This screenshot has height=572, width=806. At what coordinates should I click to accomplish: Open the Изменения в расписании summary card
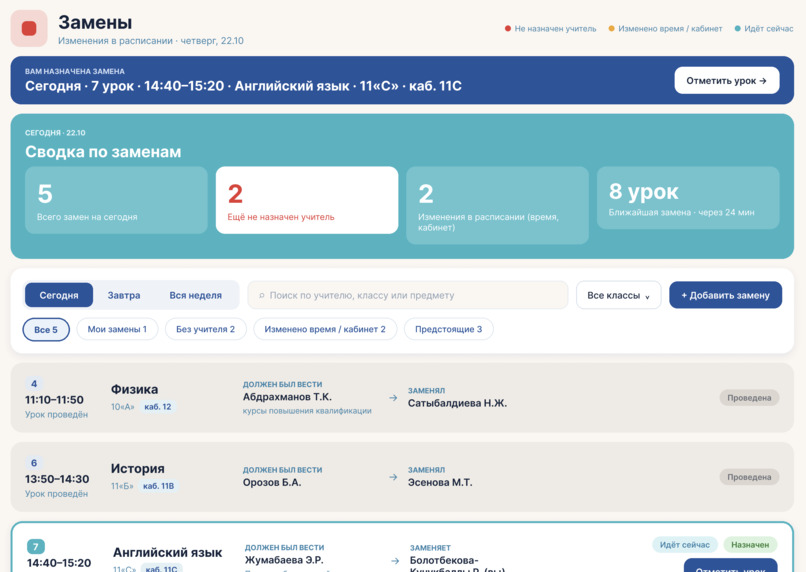[498, 205]
